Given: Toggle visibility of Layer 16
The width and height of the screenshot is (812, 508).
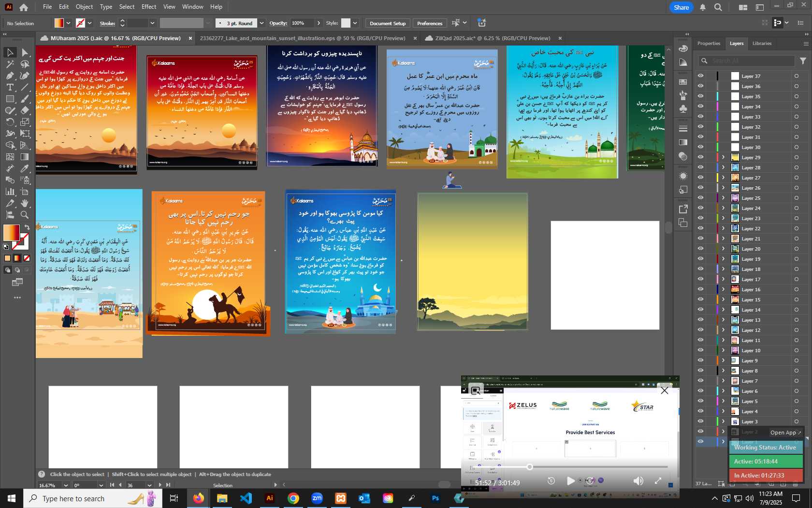Looking at the screenshot, I should [700, 289].
